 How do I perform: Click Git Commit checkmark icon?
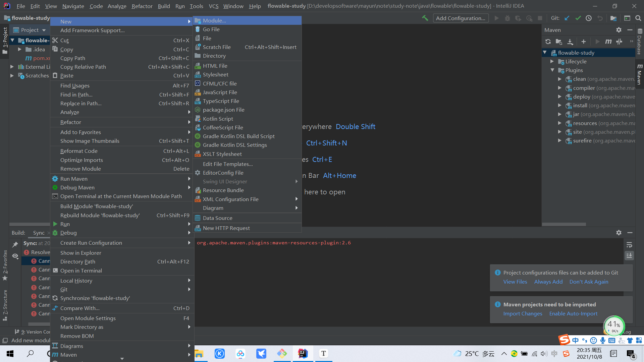coord(578,18)
